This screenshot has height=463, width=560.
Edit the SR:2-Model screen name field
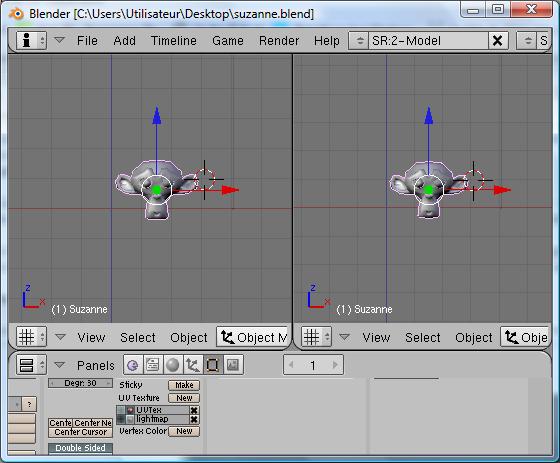pos(429,40)
